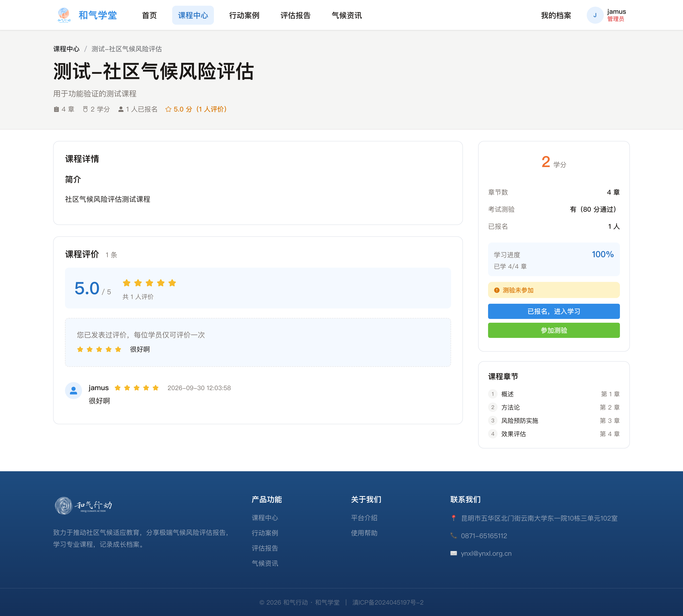Click the 已报名，进入学习 button

click(x=554, y=311)
